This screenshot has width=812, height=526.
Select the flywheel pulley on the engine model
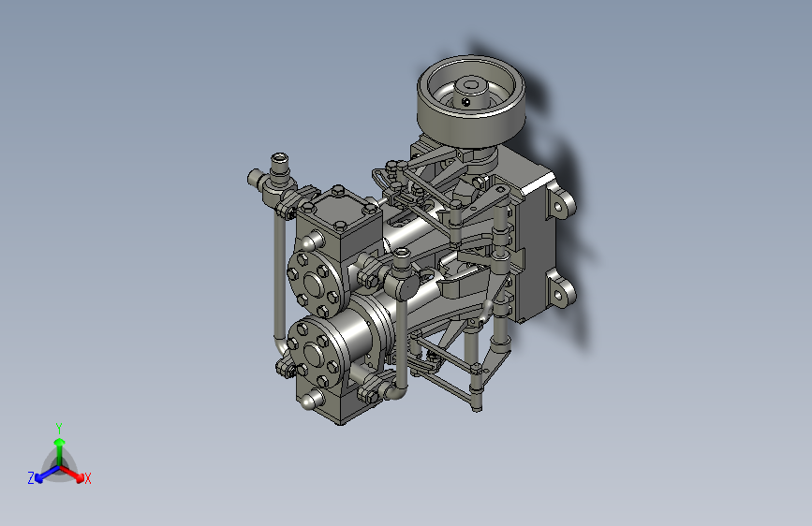pos(471,102)
